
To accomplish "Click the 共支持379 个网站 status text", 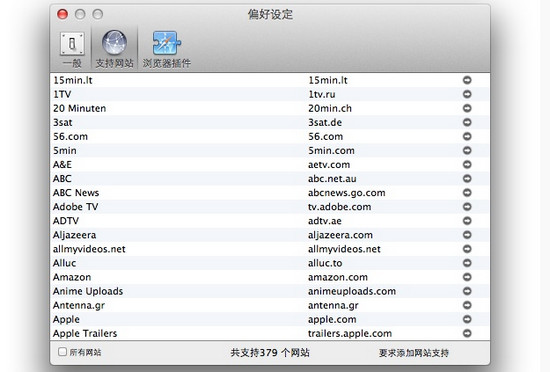I will pyautogui.click(x=270, y=352).
